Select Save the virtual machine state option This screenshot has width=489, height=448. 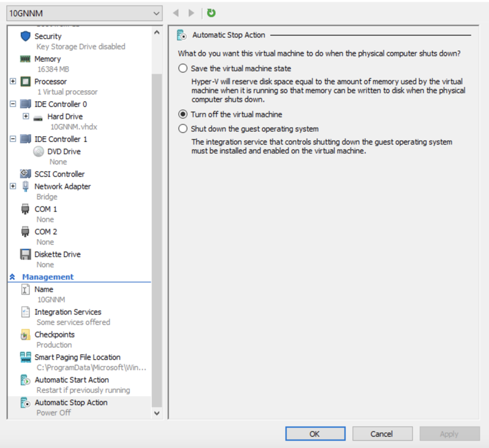(x=183, y=69)
